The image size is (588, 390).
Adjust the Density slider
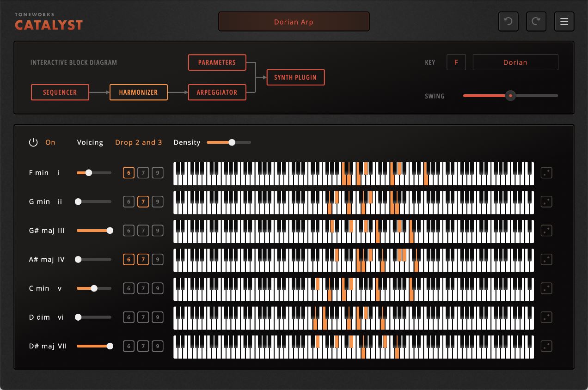229,142
